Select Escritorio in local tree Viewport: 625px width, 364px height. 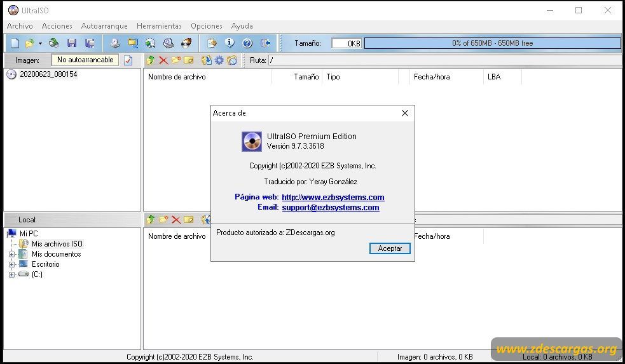point(45,264)
